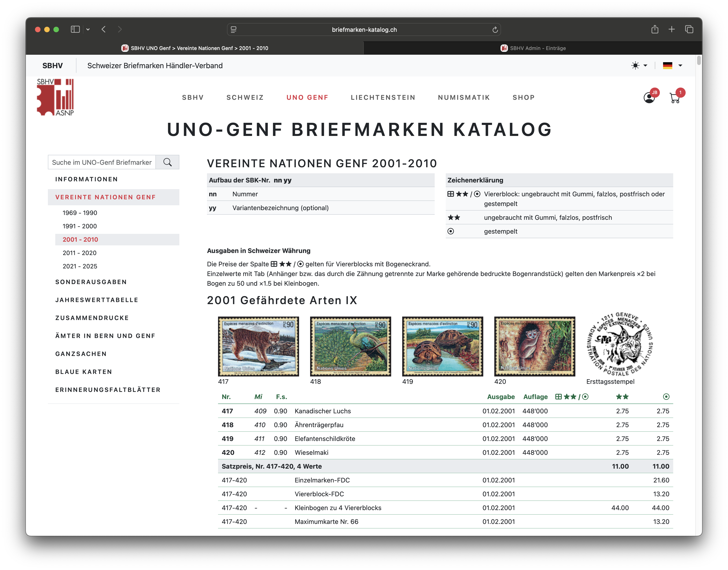Click the Ährenträgerpfau row text

[319, 425]
